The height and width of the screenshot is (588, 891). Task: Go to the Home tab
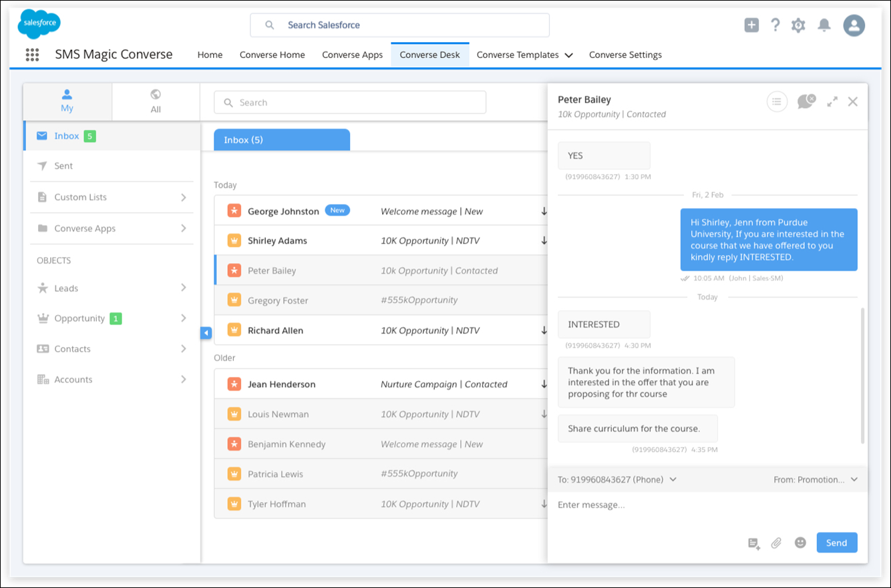click(210, 55)
